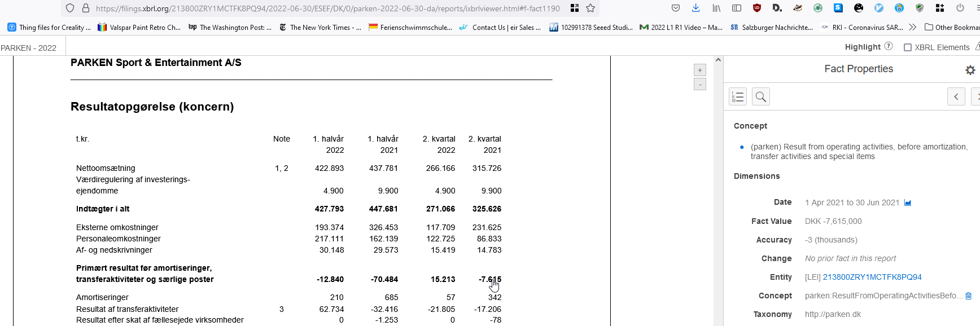Select Amortiseringer value 342

[495, 297]
